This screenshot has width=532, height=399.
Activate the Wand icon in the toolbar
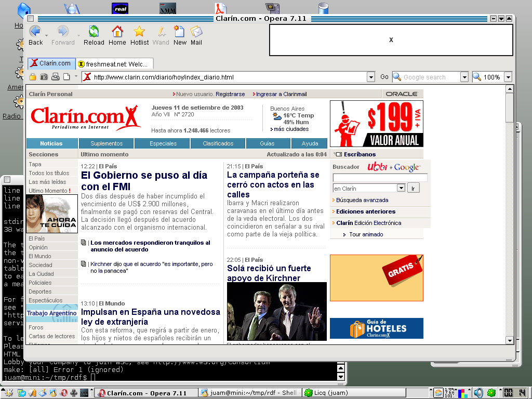click(161, 31)
